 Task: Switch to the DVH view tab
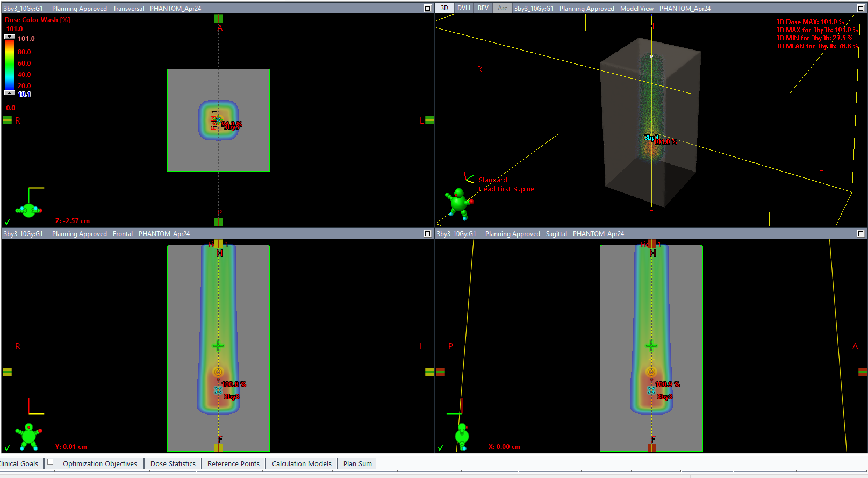464,8
